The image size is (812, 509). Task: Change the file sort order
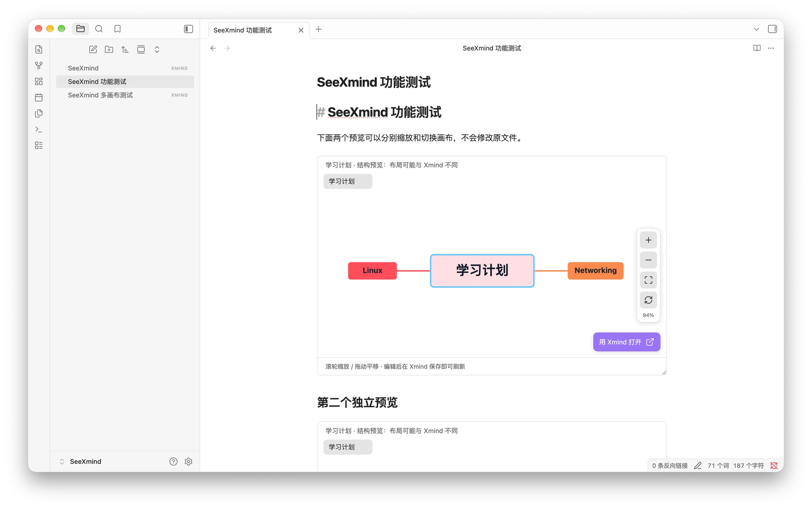coord(125,50)
